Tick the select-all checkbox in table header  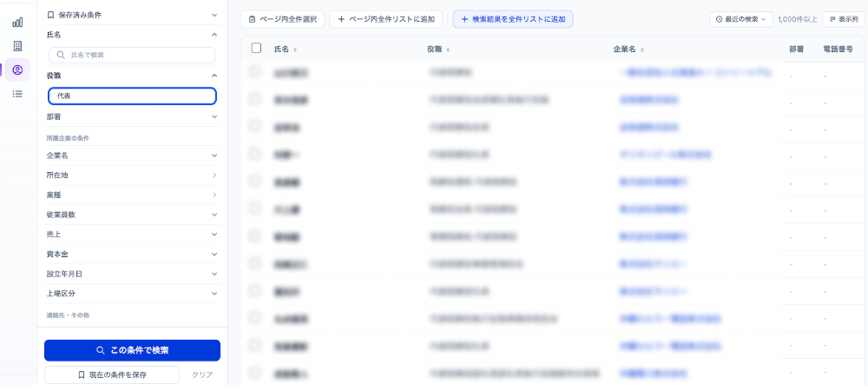(256, 48)
